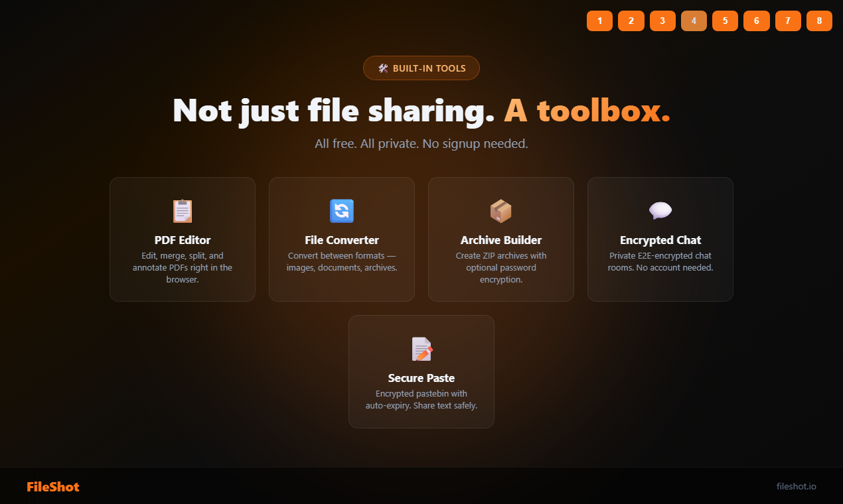Click the clipboard icon above PDF Editor
Screen dimensions: 843x504
(183, 211)
